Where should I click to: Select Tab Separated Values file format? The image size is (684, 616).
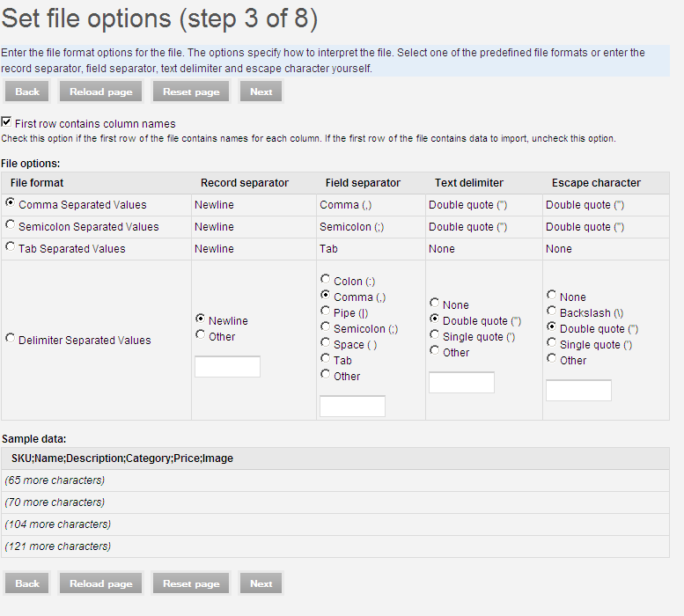pos(11,247)
